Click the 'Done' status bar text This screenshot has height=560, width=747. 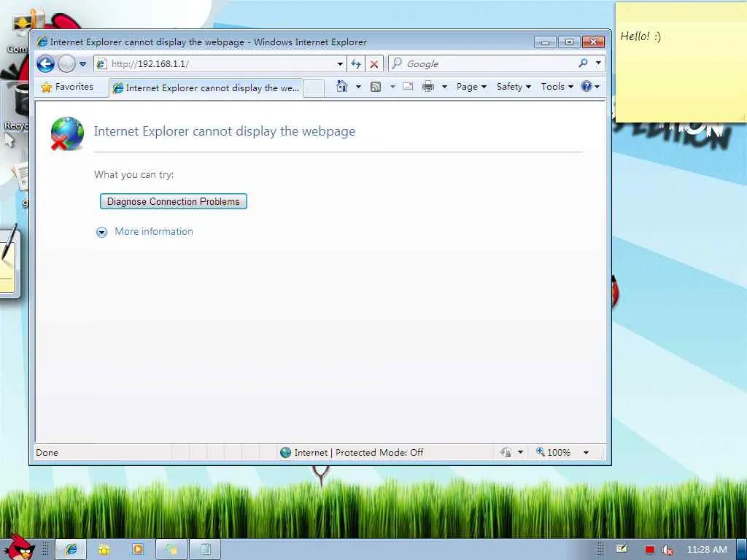[47, 452]
